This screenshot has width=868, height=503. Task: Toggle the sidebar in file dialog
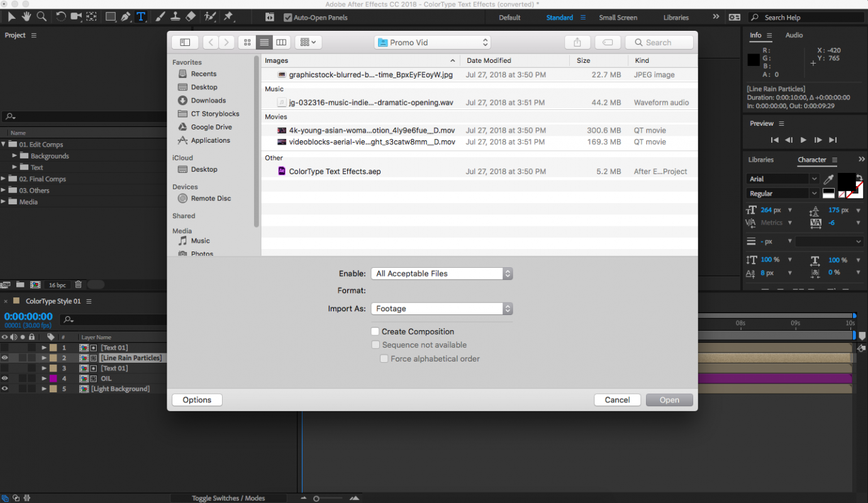click(x=185, y=43)
